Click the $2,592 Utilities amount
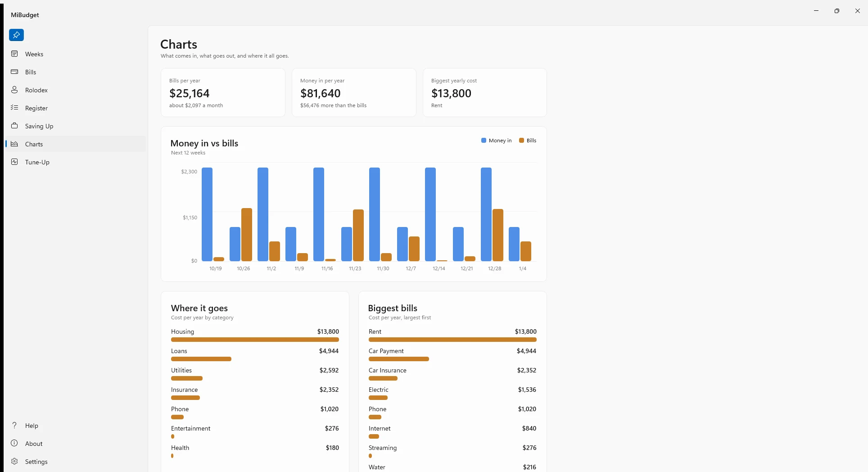Image resolution: width=868 pixels, height=472 pixels. [329, 370]
